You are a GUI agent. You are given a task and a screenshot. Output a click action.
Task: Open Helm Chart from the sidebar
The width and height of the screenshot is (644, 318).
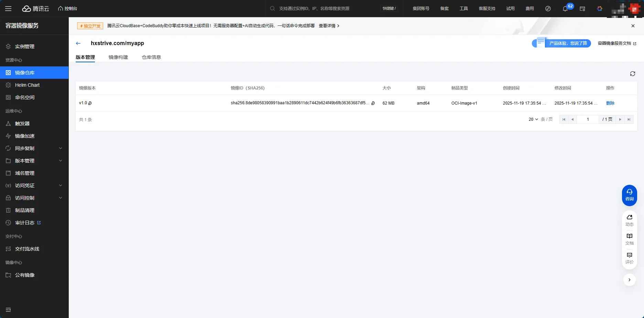tap(27, 85)
